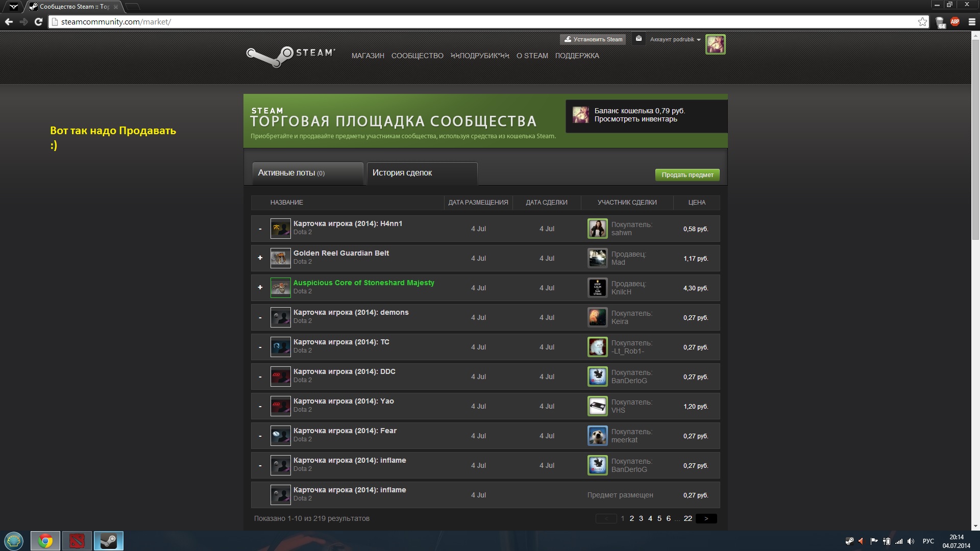Open Карточка игрока (2014): Yao link
The height and width of the screenshot is (551, 980).
[344, 401]
